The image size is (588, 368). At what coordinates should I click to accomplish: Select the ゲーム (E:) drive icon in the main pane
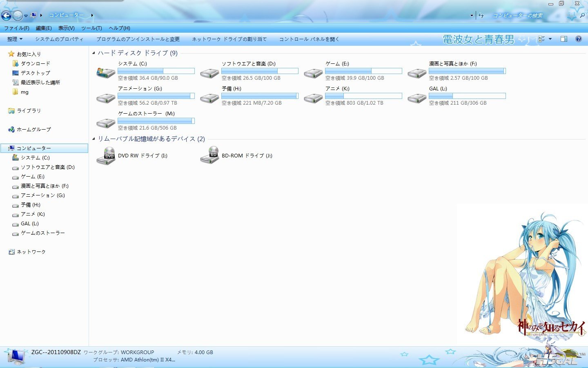[x=313, y=72]
